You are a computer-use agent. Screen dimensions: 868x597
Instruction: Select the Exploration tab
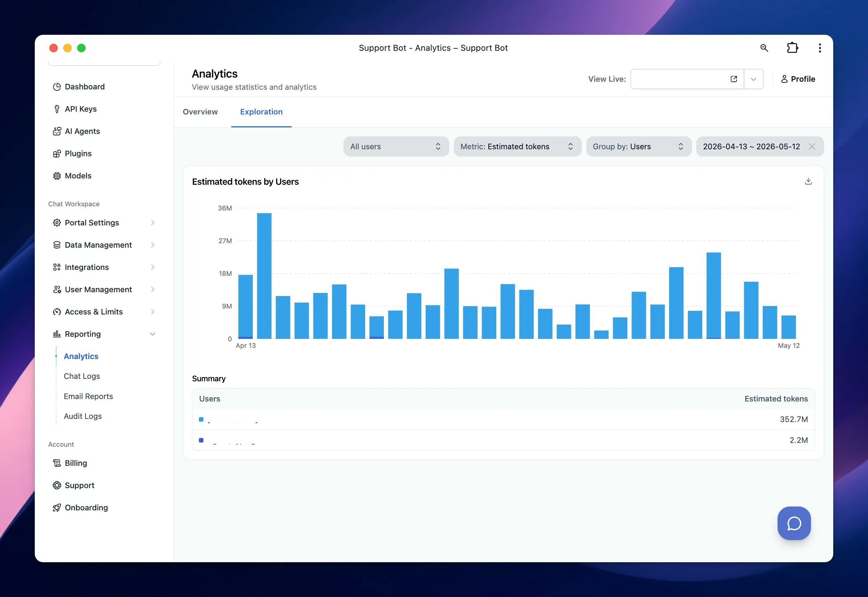pos(261,112)
